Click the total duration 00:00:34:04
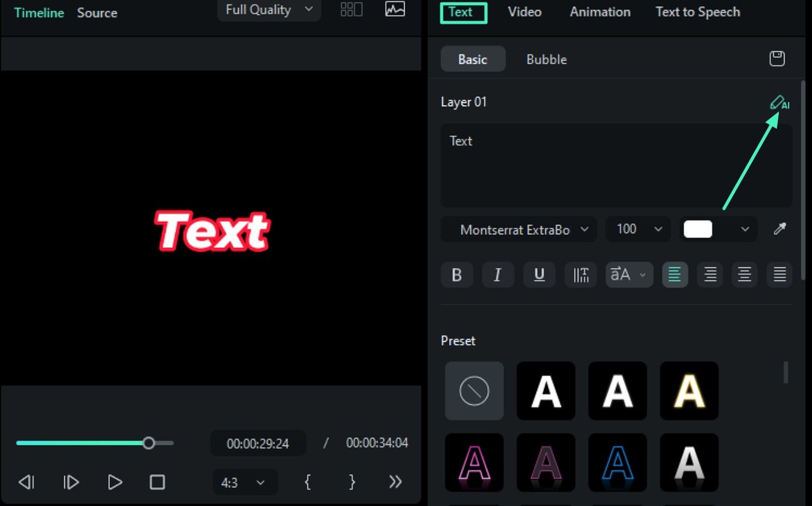Viewport: 812px width, 506px height. 377,443
